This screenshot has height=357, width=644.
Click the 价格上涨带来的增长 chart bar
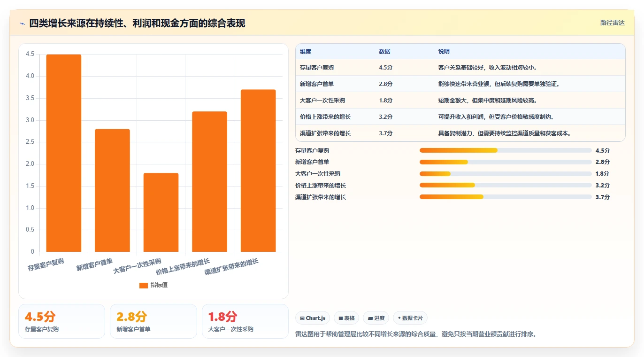210,182
